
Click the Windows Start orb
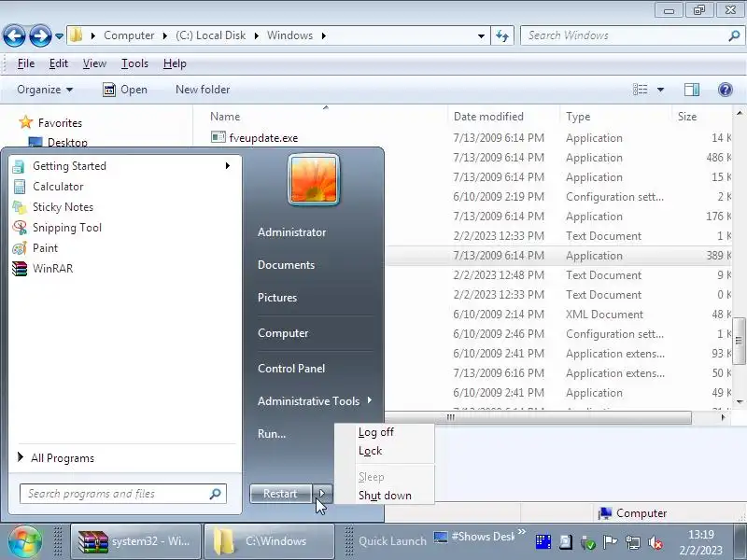tap(25, 541)
